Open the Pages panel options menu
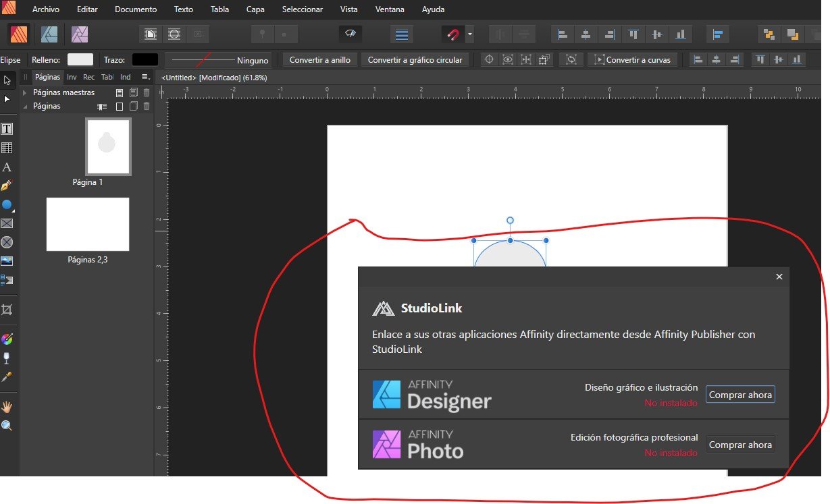The image size is (830, 504). [x=145, y=77]
